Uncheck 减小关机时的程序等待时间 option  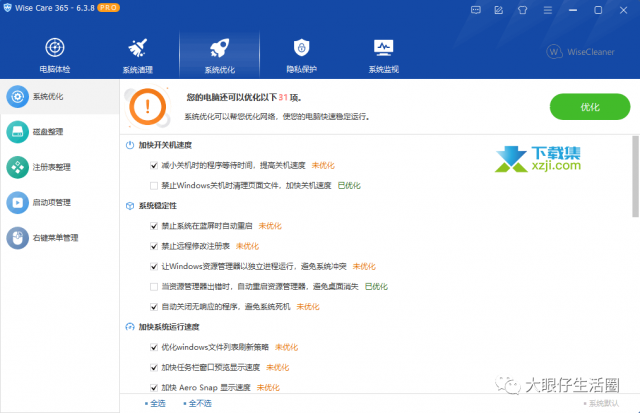tap(154, 165)
